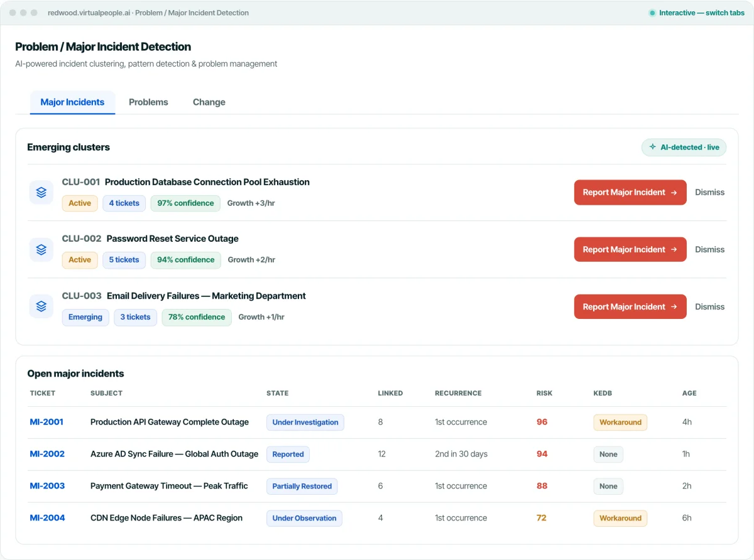
Task: Dismiss the CLU-002 cluster
Action: pos(709,249)
